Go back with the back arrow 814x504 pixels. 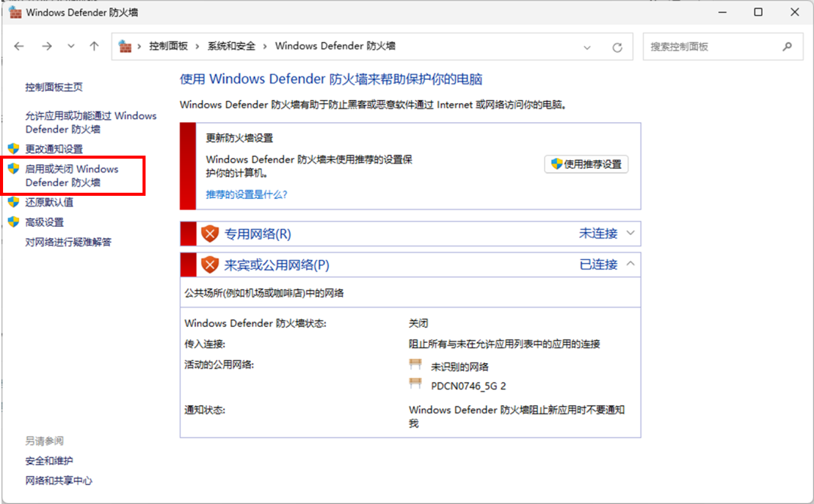tap(19, 46)
